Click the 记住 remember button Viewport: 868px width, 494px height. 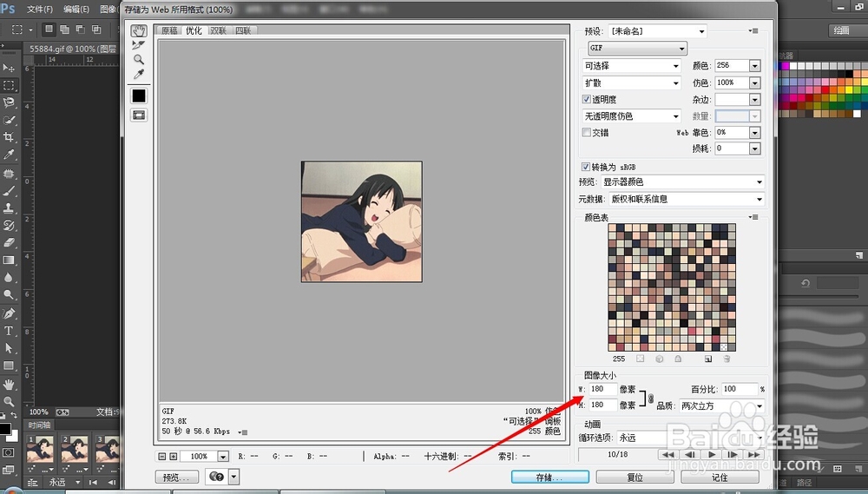pyautogui.click(x=720, y=477)
